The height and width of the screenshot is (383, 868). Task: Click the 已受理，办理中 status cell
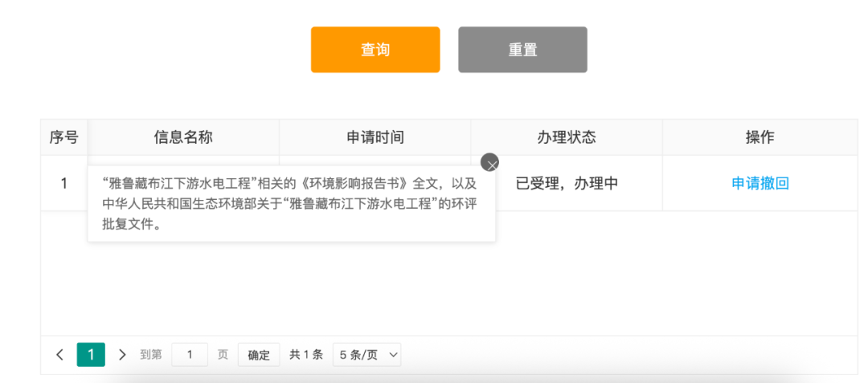coord(567,183)
